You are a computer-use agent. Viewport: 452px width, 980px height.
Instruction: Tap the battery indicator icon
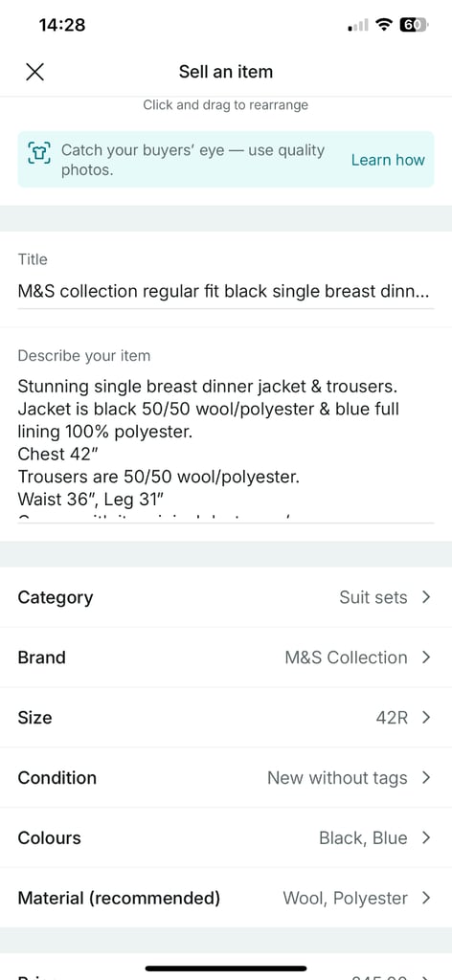(x=414, y=25)
